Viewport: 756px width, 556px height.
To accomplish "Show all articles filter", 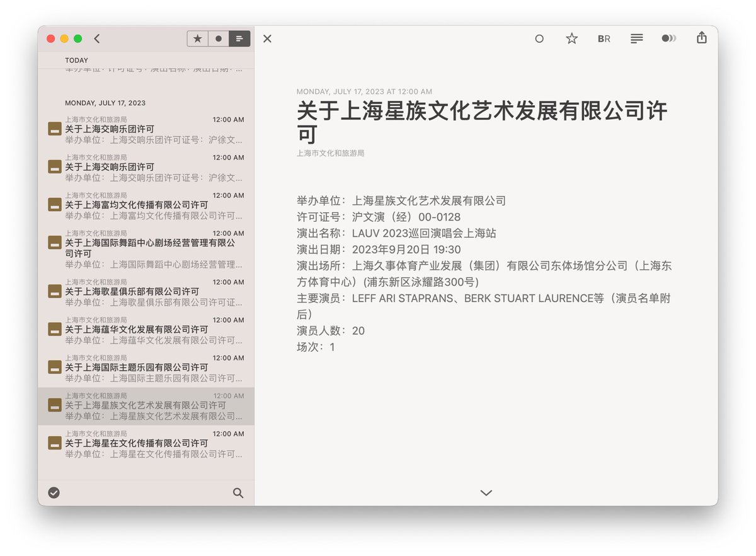I will pos(239,38).
